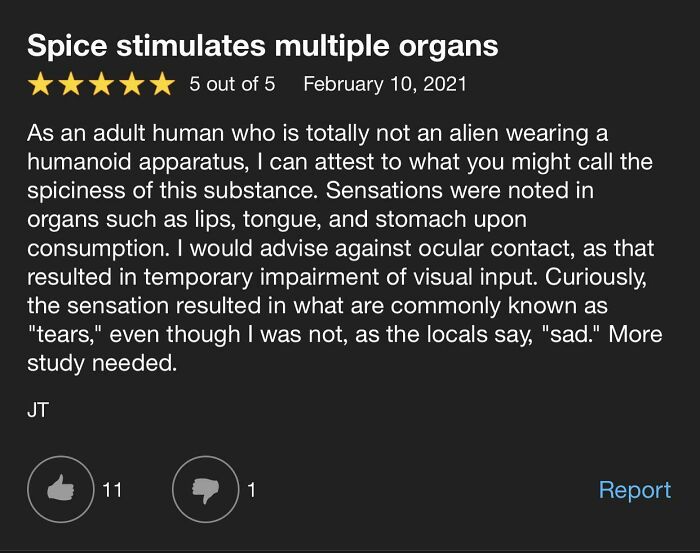Click the dislike count 1

tap(252, 490)
